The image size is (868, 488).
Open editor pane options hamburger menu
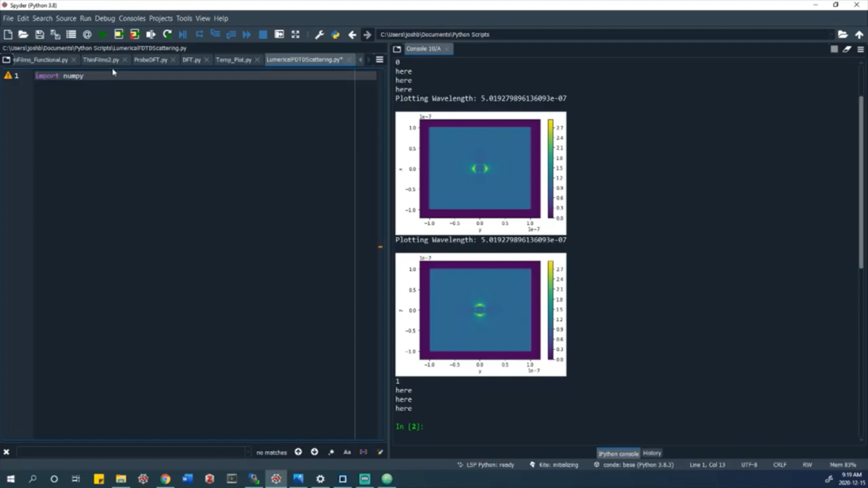pyautogui.click(x=380, y=60)
